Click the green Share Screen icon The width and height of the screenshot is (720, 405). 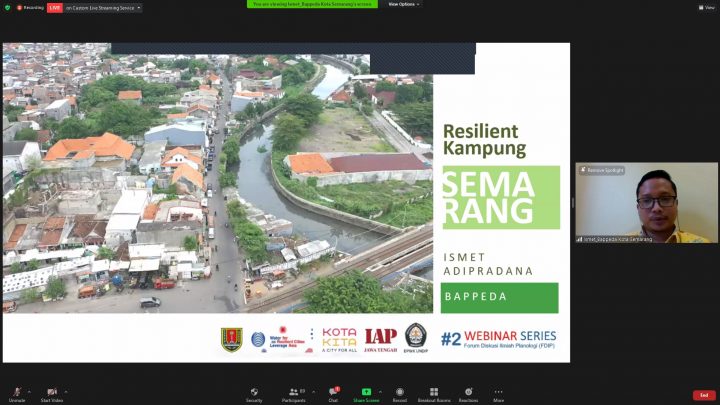coord(366,391)
